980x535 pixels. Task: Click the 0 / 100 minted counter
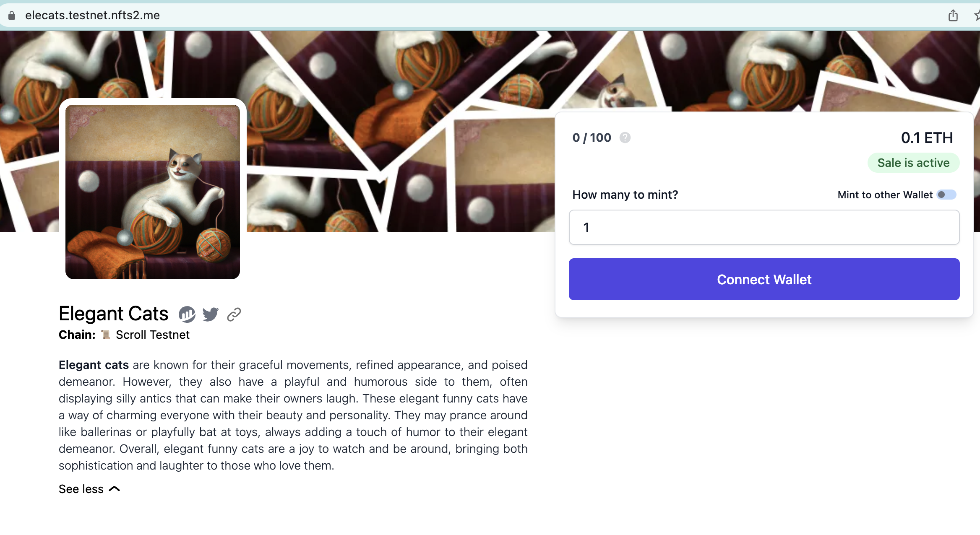click(592, 138)
